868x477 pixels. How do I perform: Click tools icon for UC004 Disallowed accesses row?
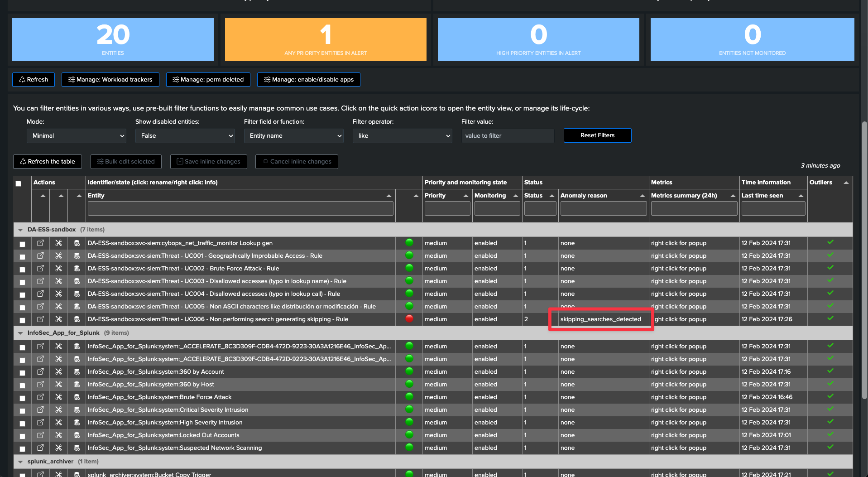(x=58, y=294)
